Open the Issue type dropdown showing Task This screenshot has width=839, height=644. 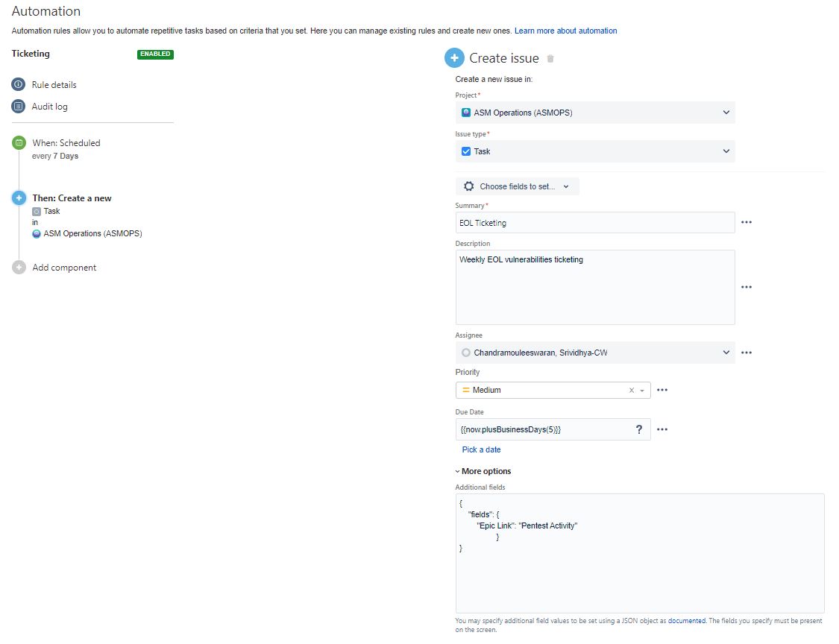(x=595, y=151)
